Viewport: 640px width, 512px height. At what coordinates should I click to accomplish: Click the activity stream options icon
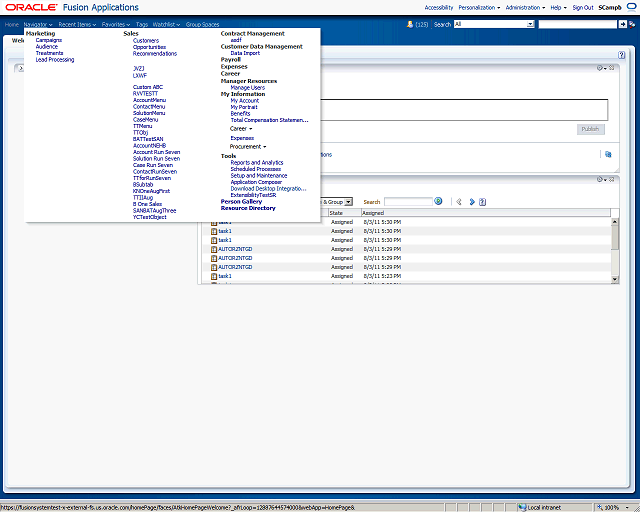(x=608, y=154)
